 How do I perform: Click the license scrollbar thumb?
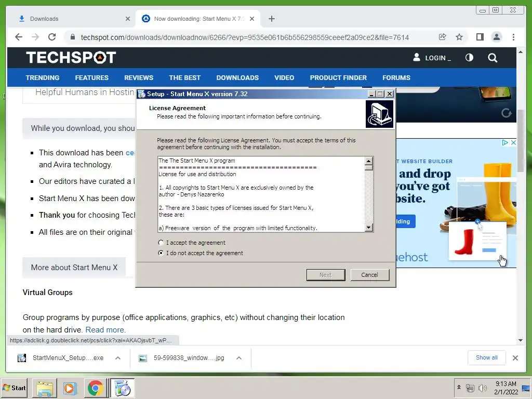coord(369,167)
